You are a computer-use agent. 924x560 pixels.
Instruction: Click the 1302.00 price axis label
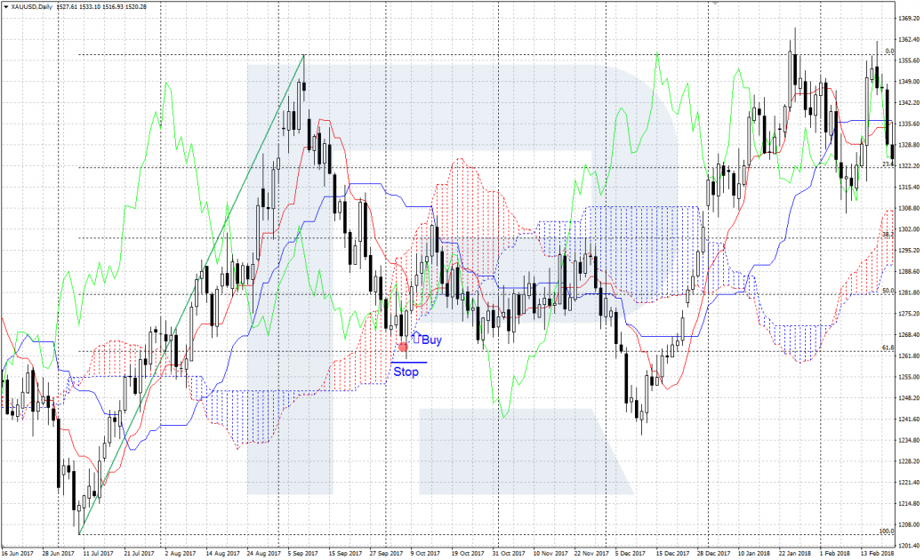(910, 229)
